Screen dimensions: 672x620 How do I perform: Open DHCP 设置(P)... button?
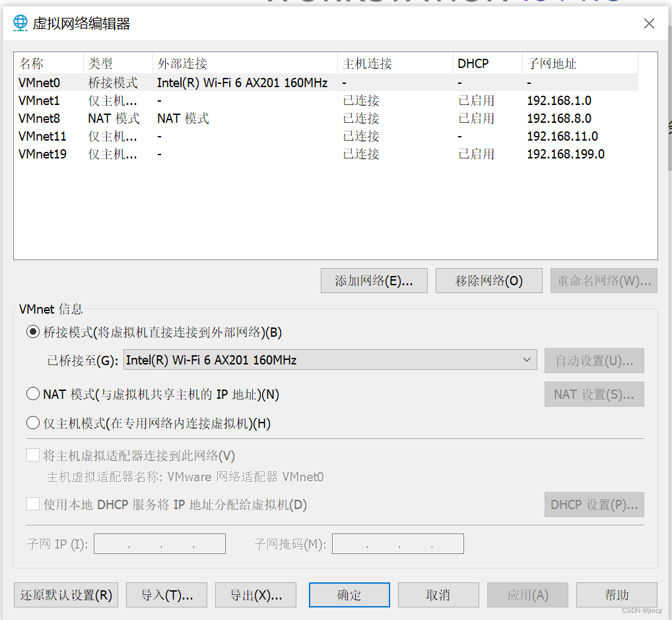click(594, 504)
